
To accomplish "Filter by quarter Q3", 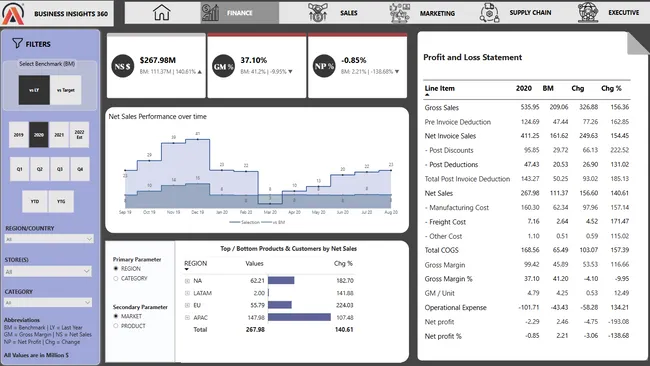I will click(60, 169).
